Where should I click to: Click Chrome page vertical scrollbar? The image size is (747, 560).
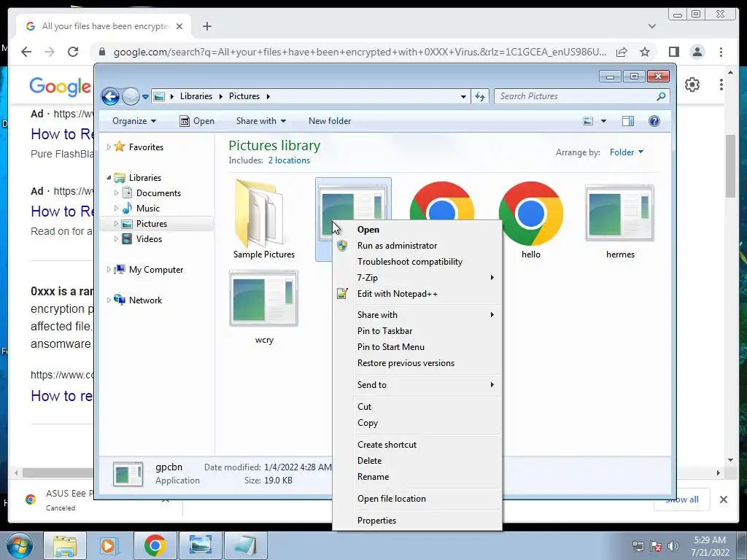pos(731,166)
